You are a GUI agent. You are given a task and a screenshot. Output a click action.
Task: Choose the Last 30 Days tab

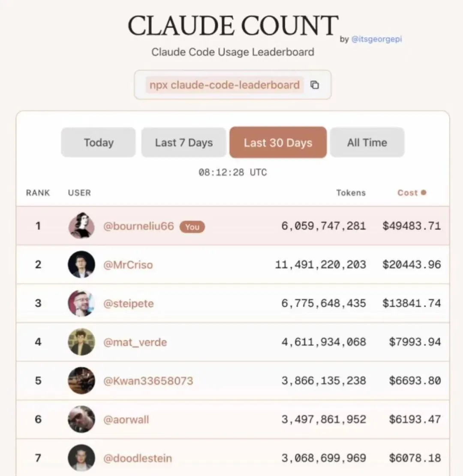click(x=278, y=142)
